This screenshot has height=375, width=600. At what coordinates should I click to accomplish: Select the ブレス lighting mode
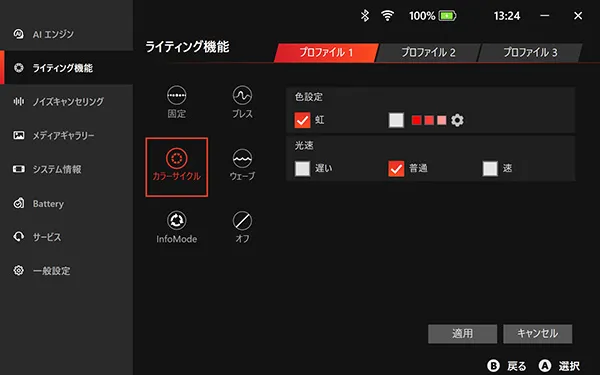pyautogui.click(x=242, y=102)
